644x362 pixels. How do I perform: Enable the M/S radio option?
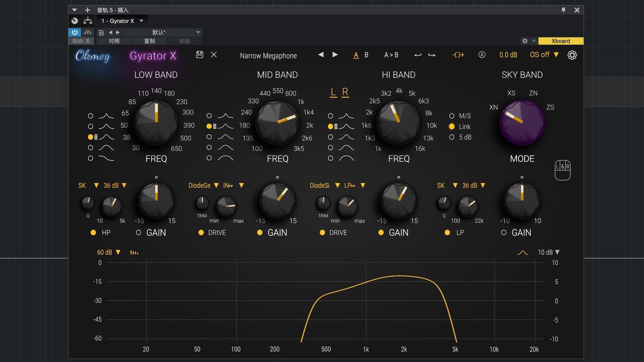452,116
